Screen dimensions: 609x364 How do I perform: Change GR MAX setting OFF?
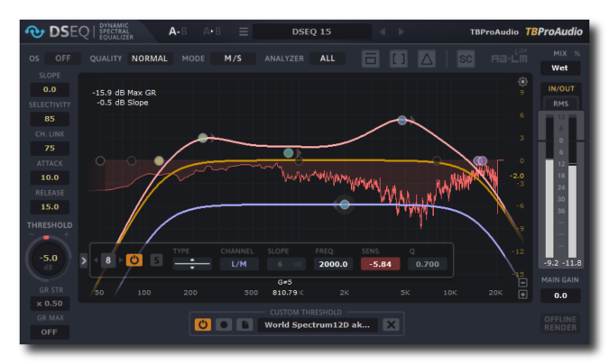pos(50,332)
